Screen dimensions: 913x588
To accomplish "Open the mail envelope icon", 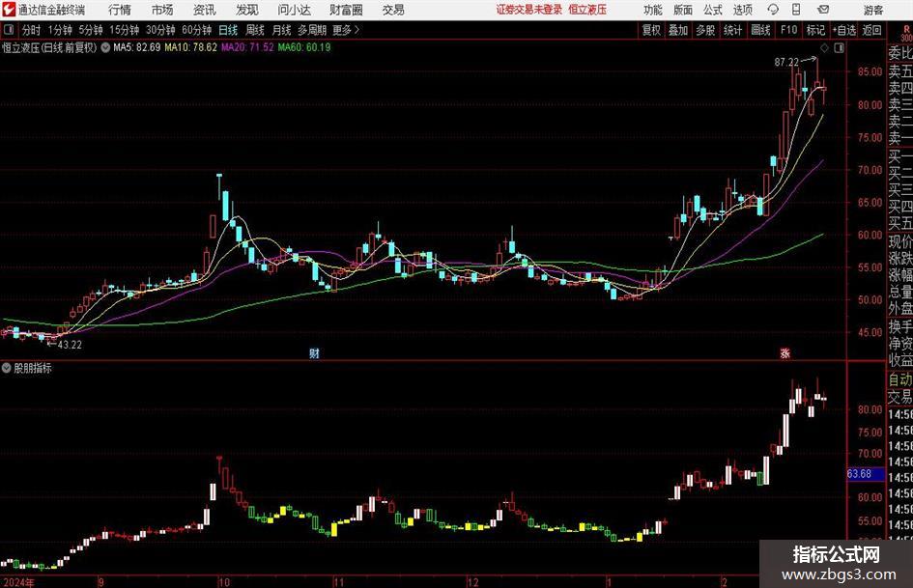I will point(823,10).
